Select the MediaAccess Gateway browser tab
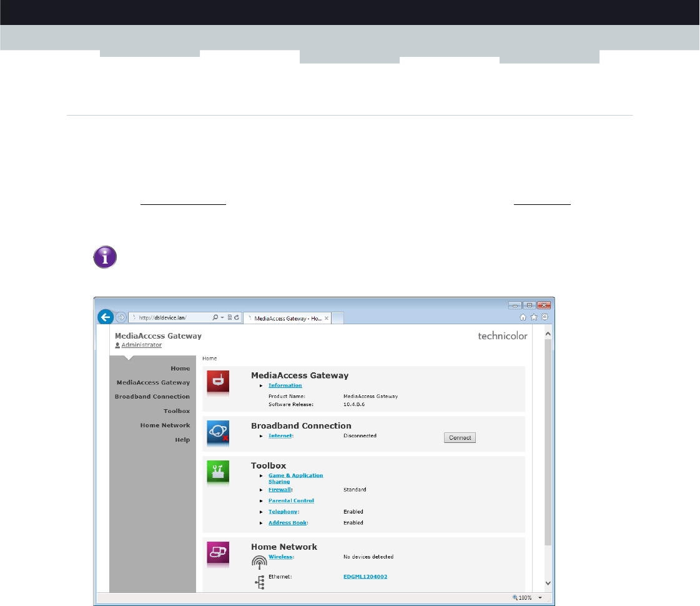Screen dimensions: 700x606 287,318
